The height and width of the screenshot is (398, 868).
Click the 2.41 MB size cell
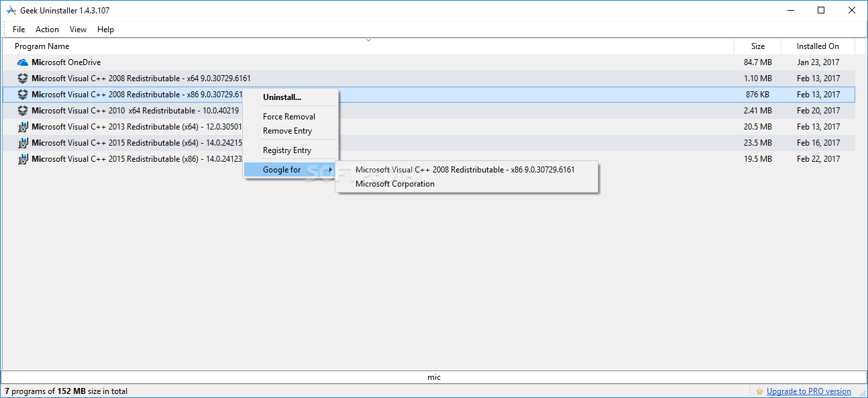(x=757, y=111)
